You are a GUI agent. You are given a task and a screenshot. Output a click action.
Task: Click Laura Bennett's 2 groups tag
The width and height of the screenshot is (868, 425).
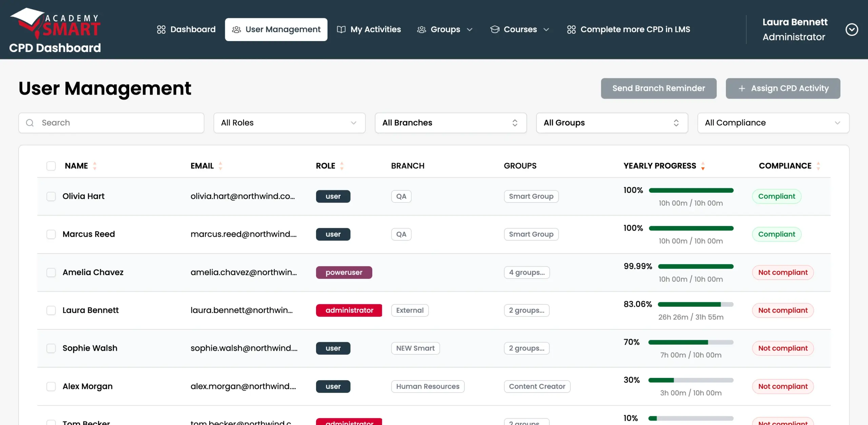tap(527, 310)
